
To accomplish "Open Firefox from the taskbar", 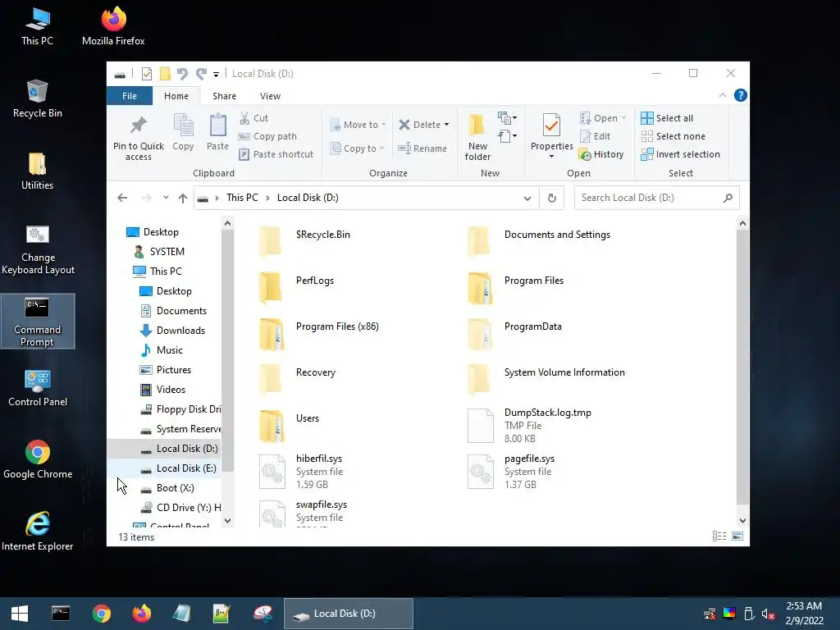I will 141,614.
